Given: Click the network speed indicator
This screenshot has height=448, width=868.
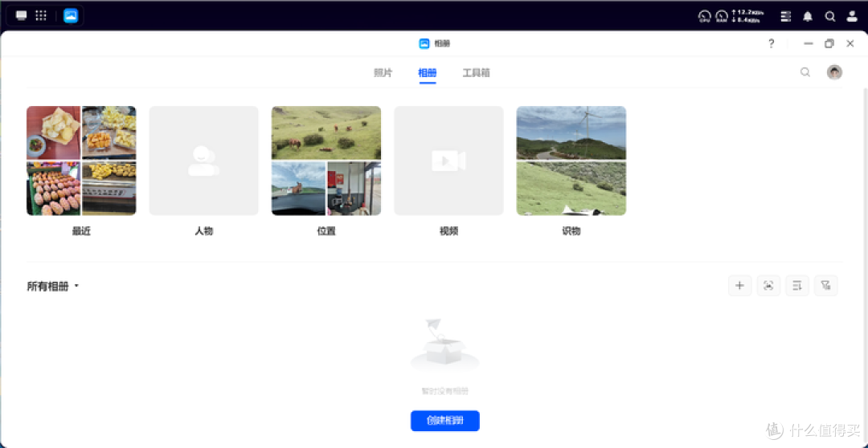Looking at the screenshot, I should pyautogui.click(x=749, y=15).
